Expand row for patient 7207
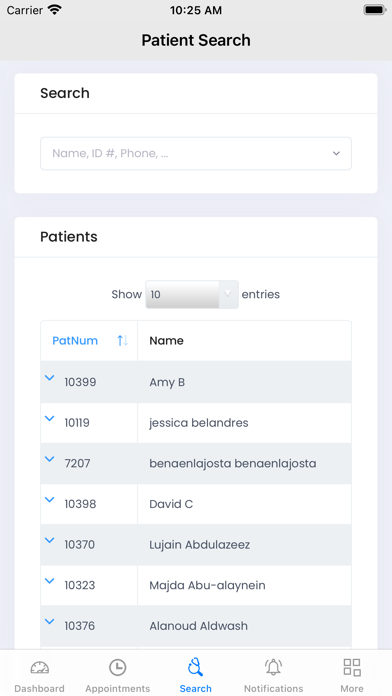The height and width of the screenshot is (696, 392). coord(50,459)
